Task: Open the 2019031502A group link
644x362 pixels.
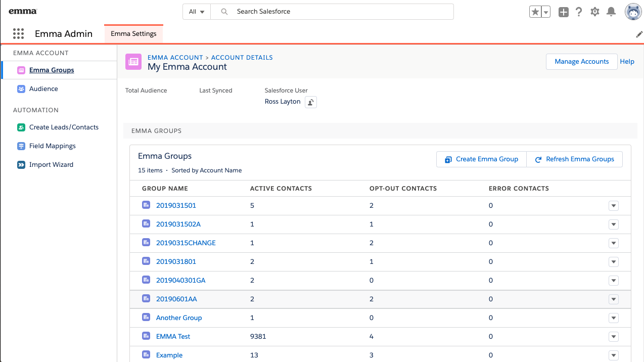Action: 178,224
